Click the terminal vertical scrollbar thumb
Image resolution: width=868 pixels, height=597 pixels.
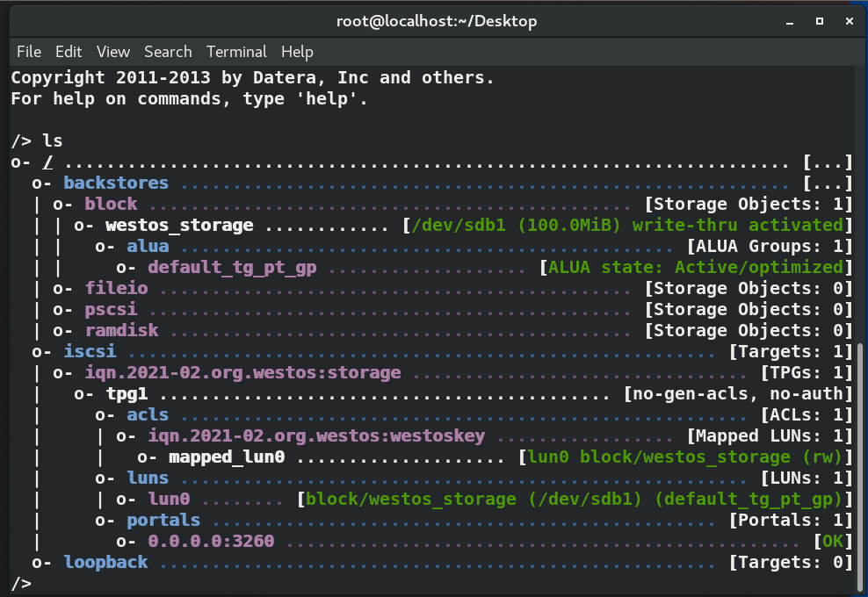point(860,468)
